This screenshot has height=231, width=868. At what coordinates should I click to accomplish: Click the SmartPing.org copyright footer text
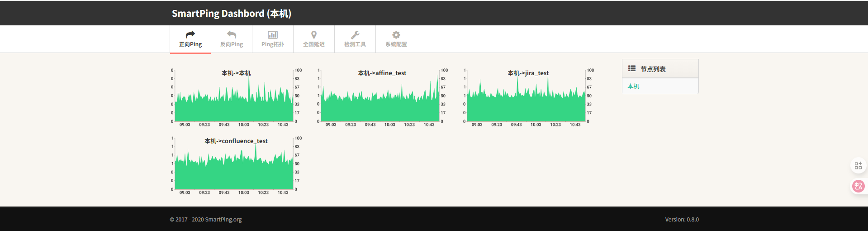click(206, 219)
